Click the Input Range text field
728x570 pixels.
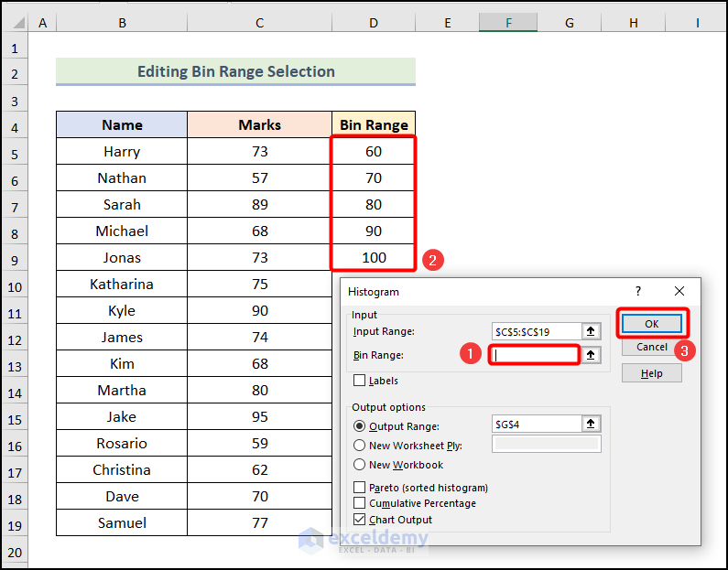point(536,331)
